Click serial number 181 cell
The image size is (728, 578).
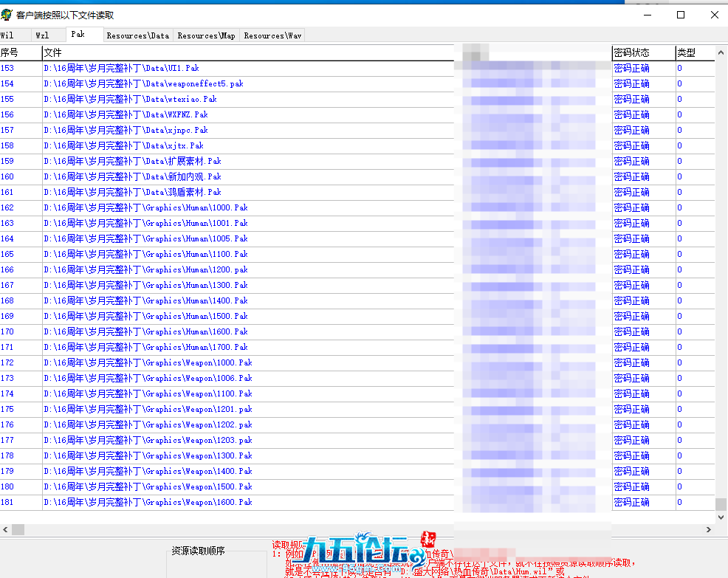tap(21, 502)
